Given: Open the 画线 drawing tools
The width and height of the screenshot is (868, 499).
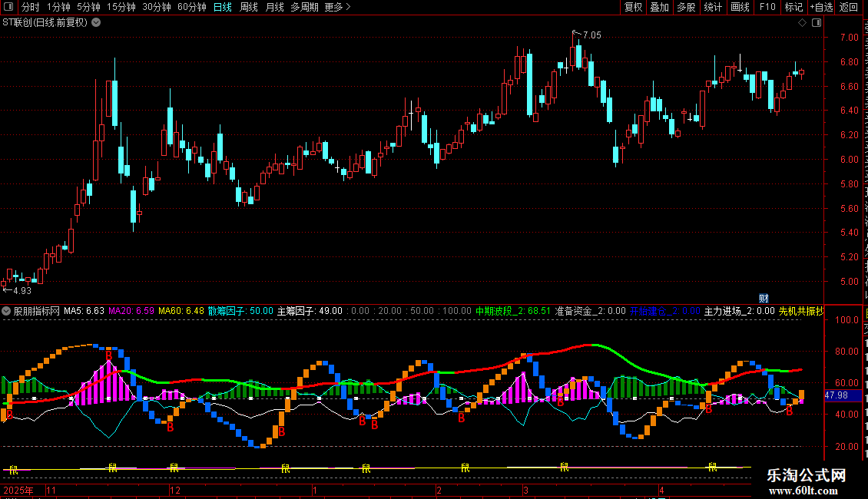Looking at the screenshot, I should (x=740, y=7).
